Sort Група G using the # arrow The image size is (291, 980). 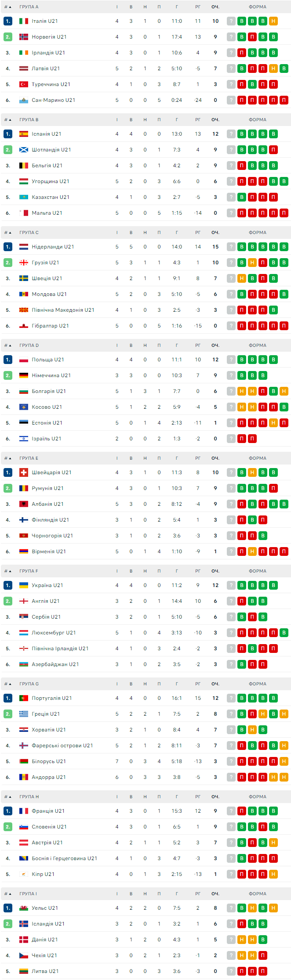pyautogui.click(x=8, y=684)
